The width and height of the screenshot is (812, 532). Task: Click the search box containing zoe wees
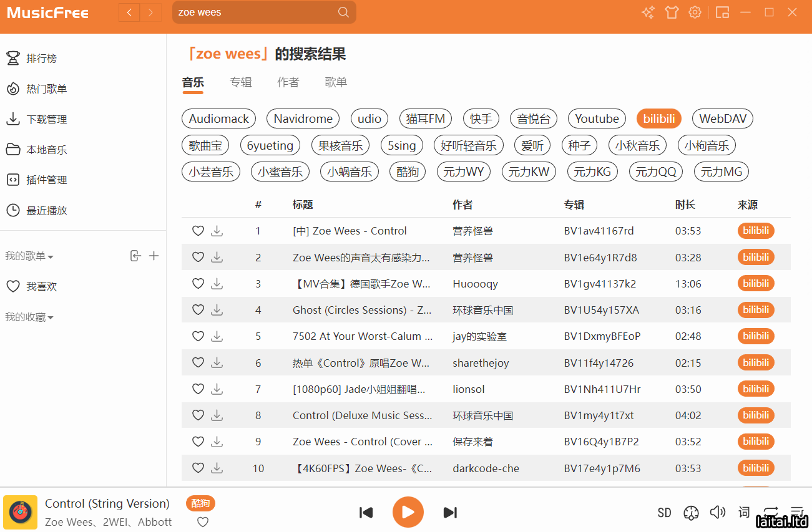(256, 12)
